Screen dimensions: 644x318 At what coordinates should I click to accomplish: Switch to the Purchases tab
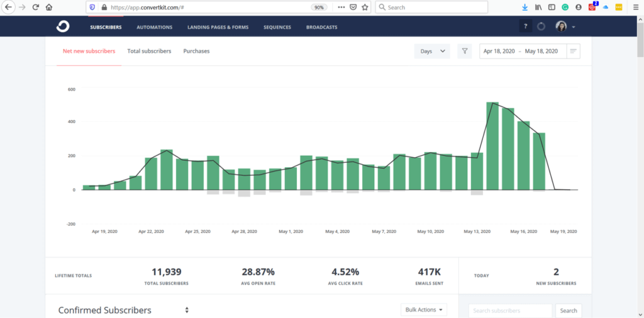[x=196, y=51]
